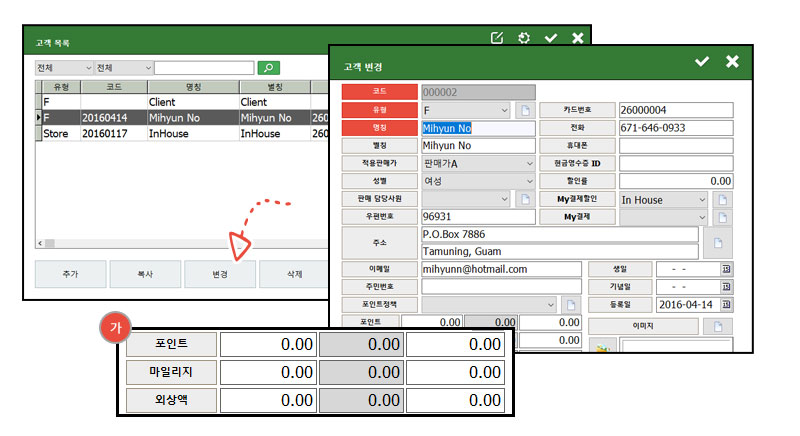
Task: Open My결제할인 dropdown showing In House
Action: click(663, 199)
